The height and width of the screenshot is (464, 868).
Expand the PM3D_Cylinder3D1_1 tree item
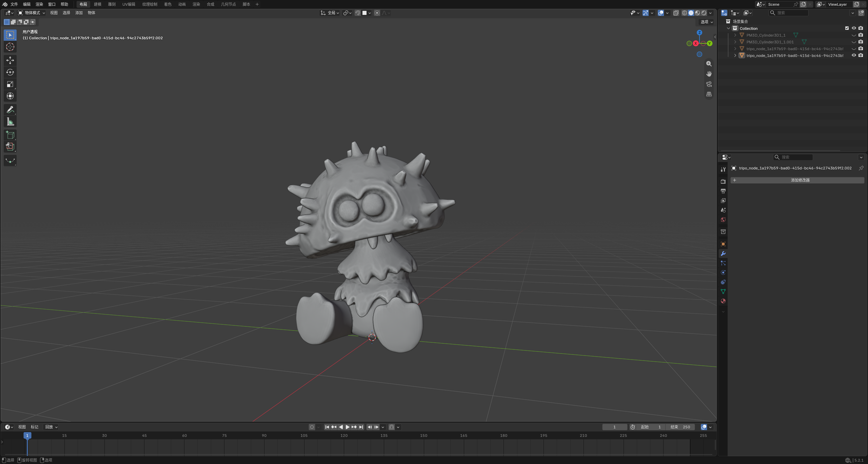click(x=735, y=35)
